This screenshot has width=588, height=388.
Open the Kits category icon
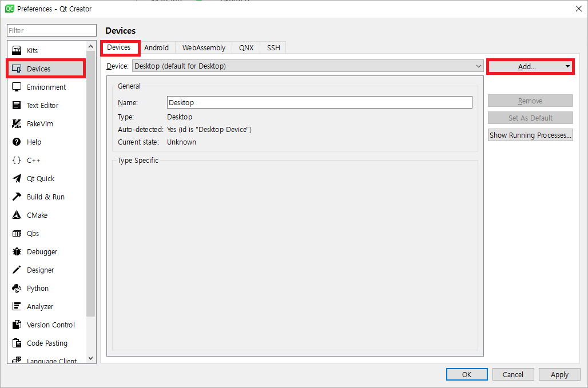17,50
